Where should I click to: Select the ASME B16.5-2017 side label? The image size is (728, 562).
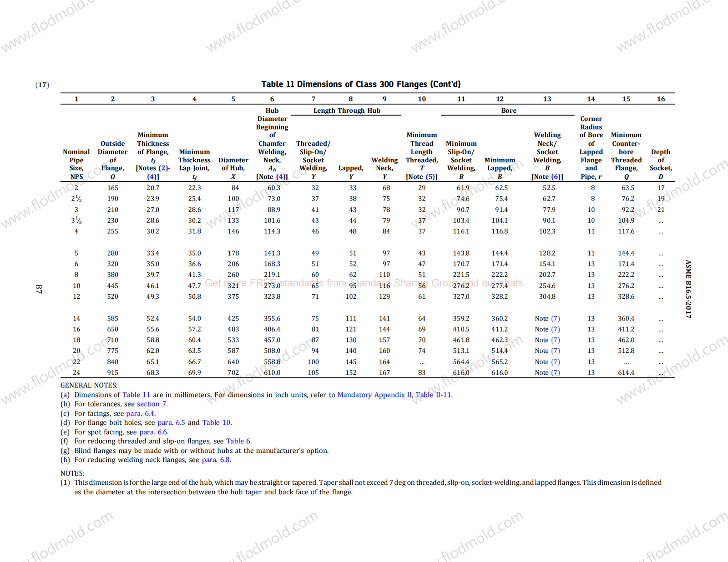tap(688, 289)
